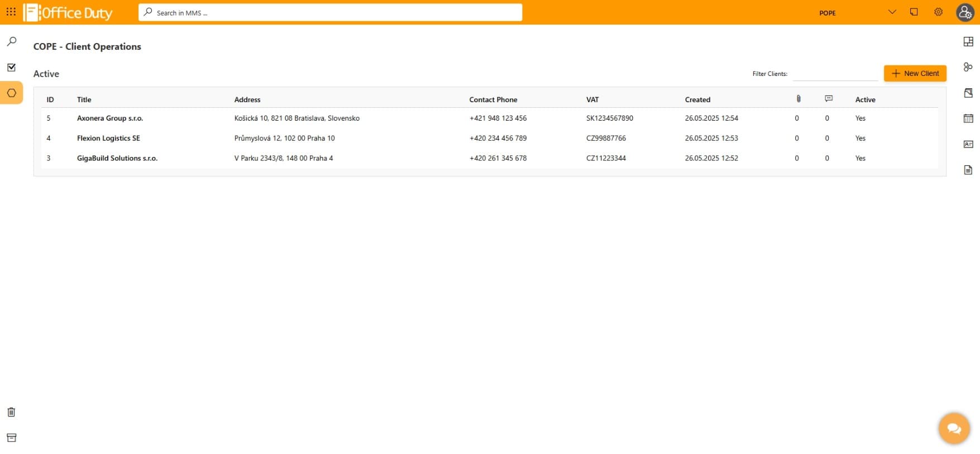
Task: Open client Flexion Logistics SE
Action: 108,138
